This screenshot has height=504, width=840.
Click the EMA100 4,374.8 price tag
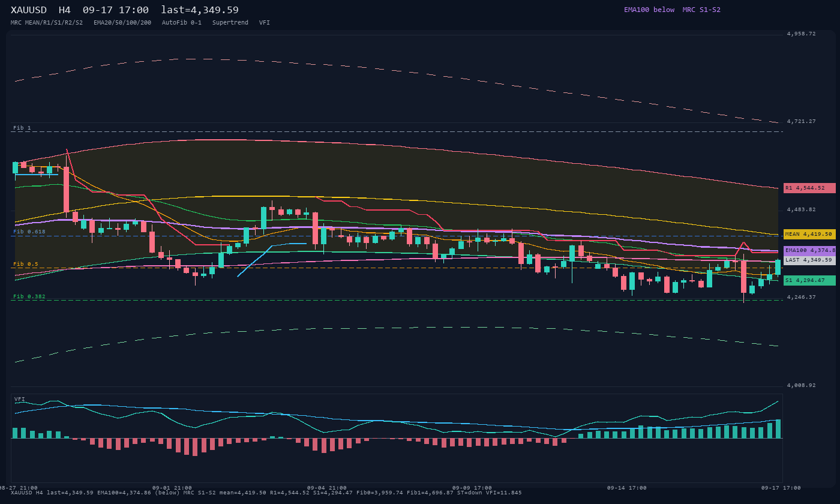[x=809, y=250]
